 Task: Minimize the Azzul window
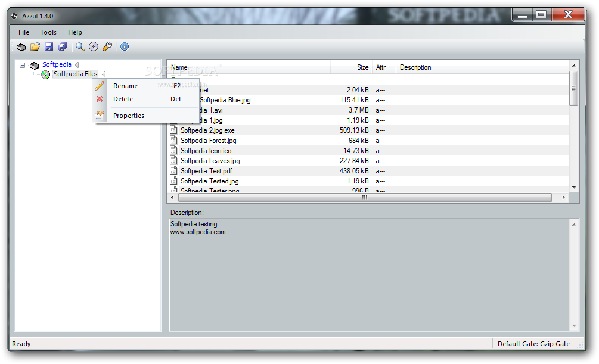[522, 15]
